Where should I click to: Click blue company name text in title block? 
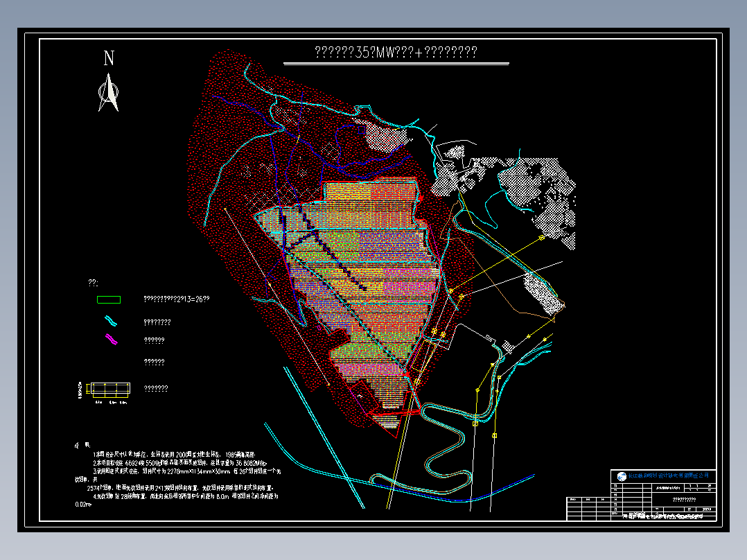(x=669, y=475)
